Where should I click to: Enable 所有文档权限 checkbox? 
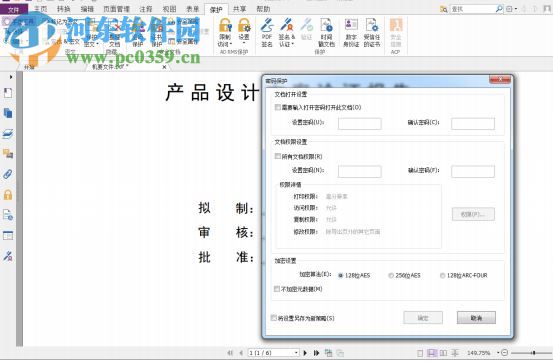click(x=278, y=156)
